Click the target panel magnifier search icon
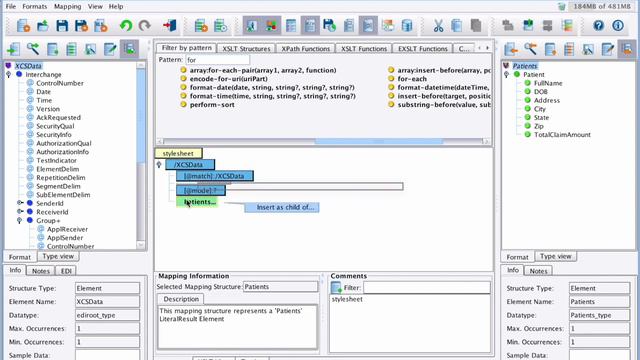640x360 pixels. (530, 49)
